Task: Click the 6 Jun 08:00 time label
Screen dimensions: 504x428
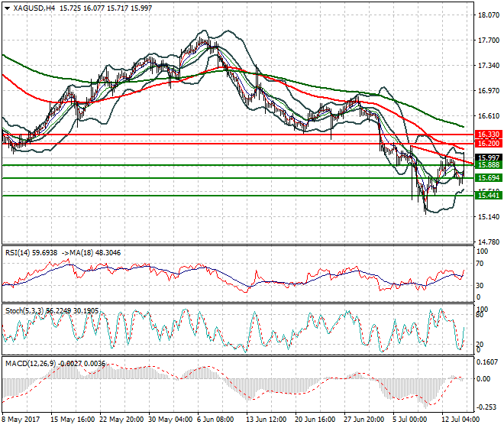Action: [x=215, y=420]
